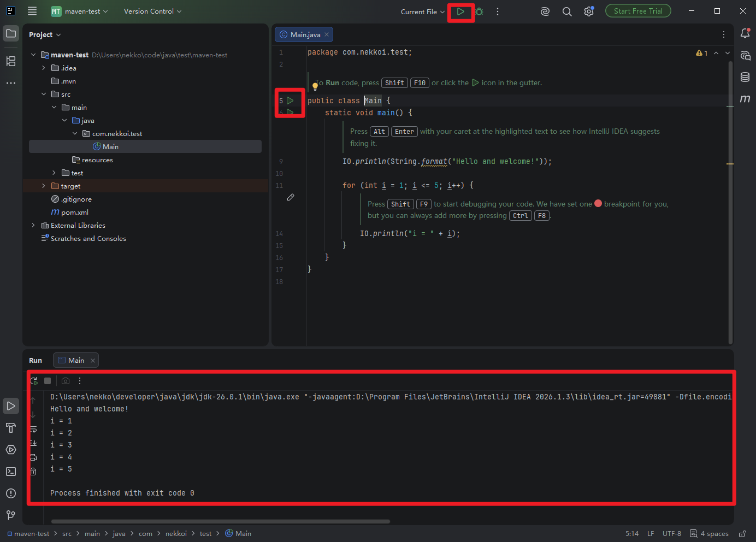Open the Database tool window icon
Image resolution: width=756 pixels, height=542 pixels.
coord(745,77)
